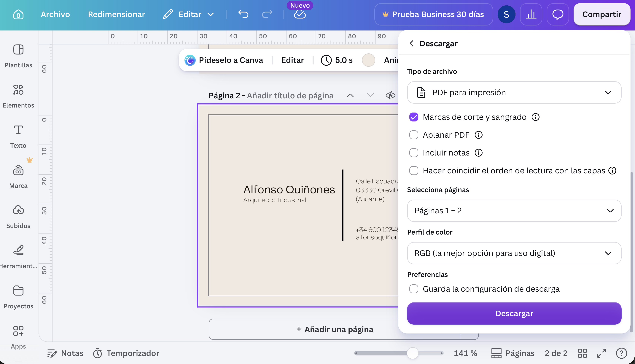Open the Proyectos sidebar panel
This screenshot has width=635, height=364.
click(x=18, y=297)
